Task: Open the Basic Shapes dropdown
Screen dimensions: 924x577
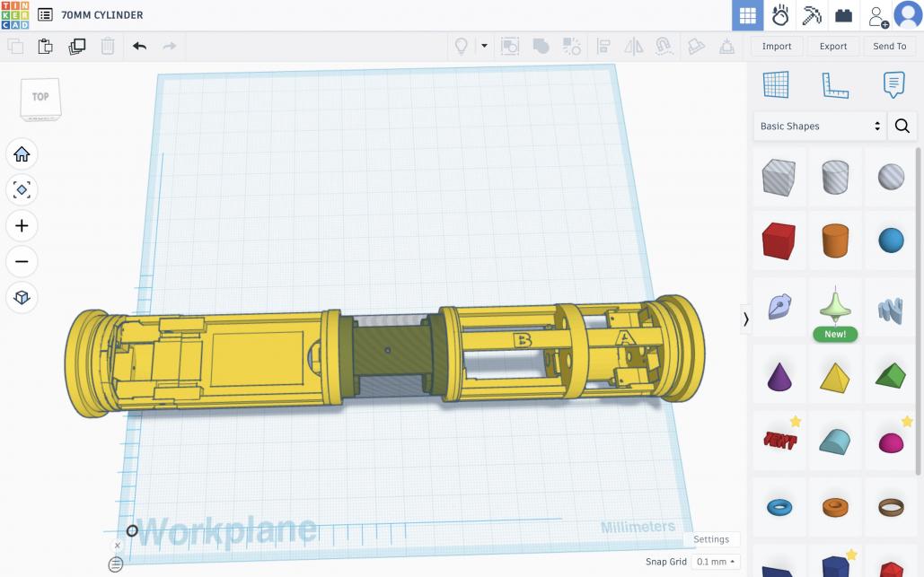Action: point(819,127)
